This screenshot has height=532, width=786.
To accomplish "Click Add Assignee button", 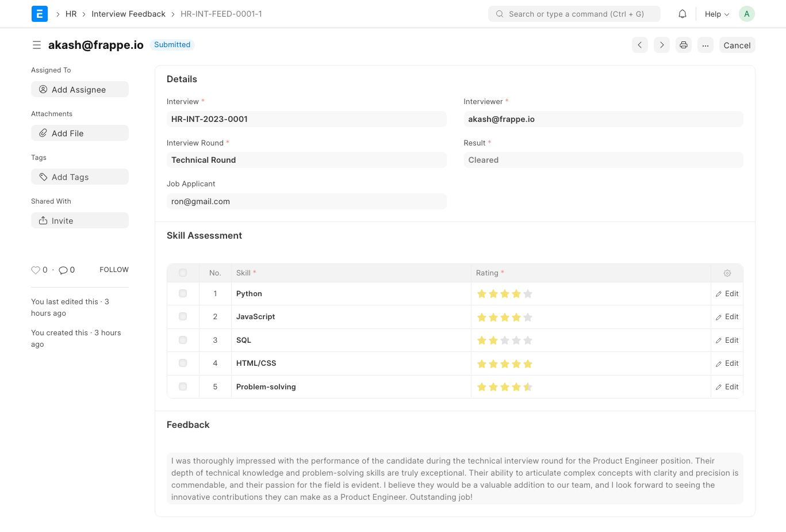I will (x=80, y=89).
